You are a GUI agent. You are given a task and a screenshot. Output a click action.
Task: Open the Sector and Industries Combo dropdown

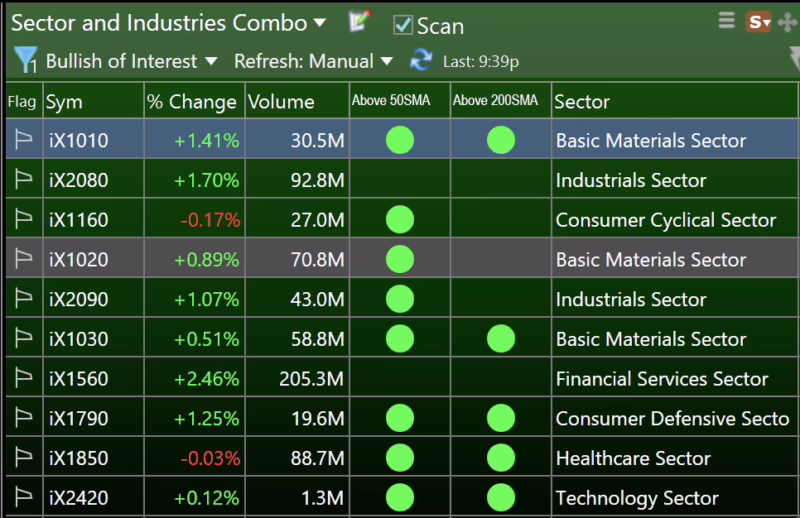[x=319, y=22]
